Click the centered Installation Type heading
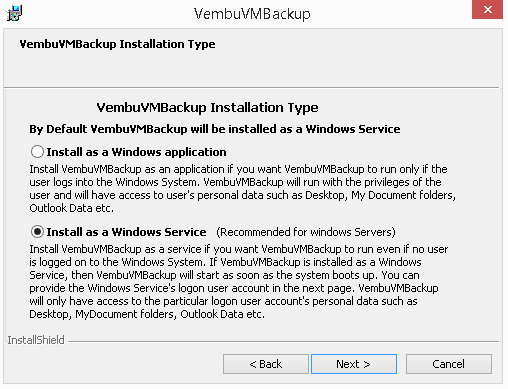Viewport: 508px width, 389px height. pos(207,107)
